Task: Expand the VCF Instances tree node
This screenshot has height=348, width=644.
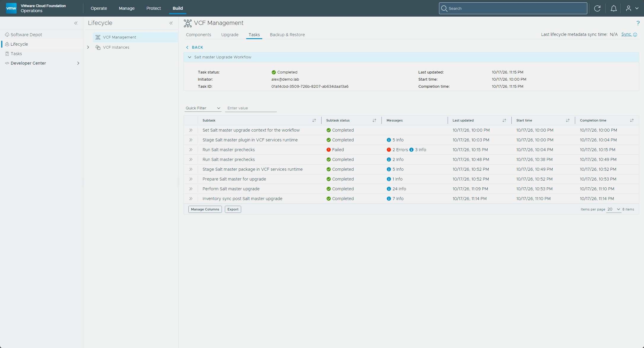Action: (88, 47)
